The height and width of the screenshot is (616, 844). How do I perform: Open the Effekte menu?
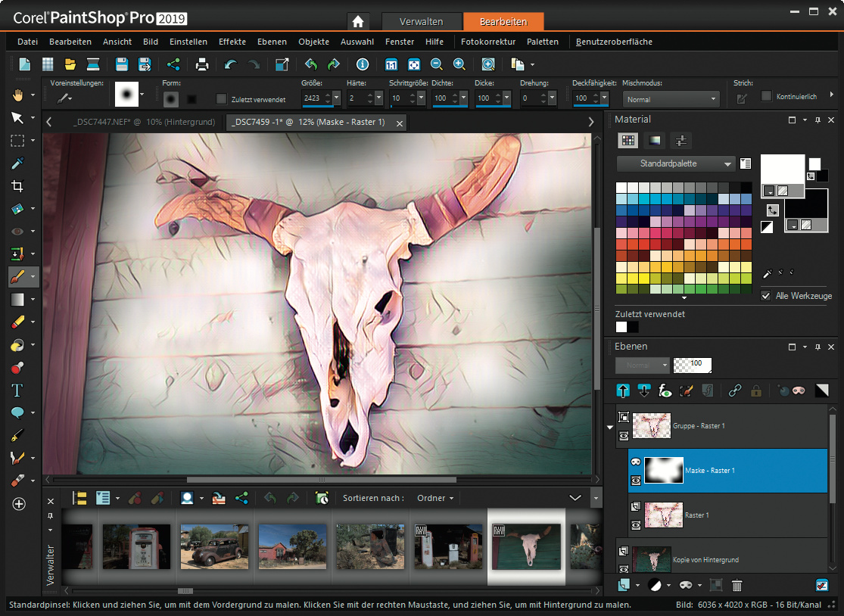coord(232,42)
